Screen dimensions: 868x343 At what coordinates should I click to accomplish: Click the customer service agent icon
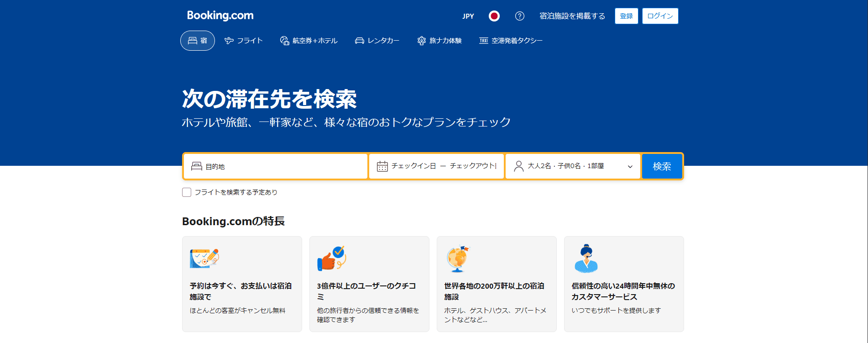coord(586,259)
